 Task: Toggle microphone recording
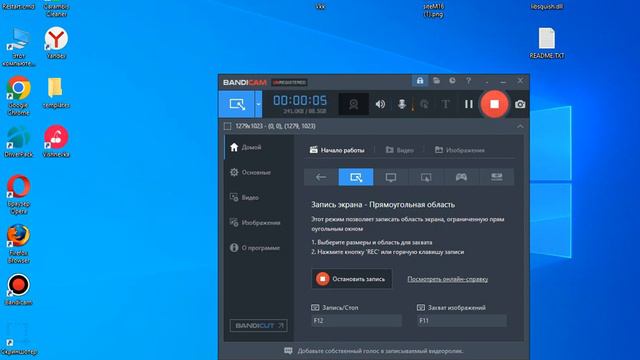click(402, 104)
